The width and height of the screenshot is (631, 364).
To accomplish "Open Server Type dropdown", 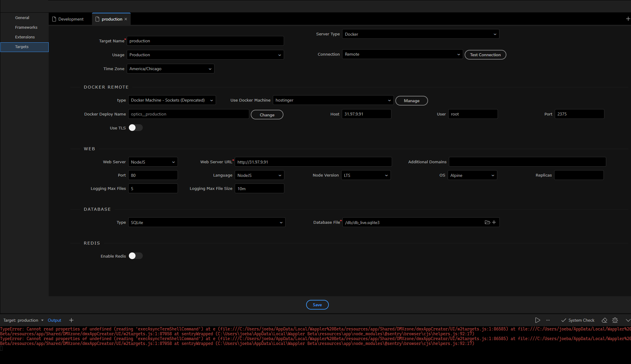I will [420, 34].
